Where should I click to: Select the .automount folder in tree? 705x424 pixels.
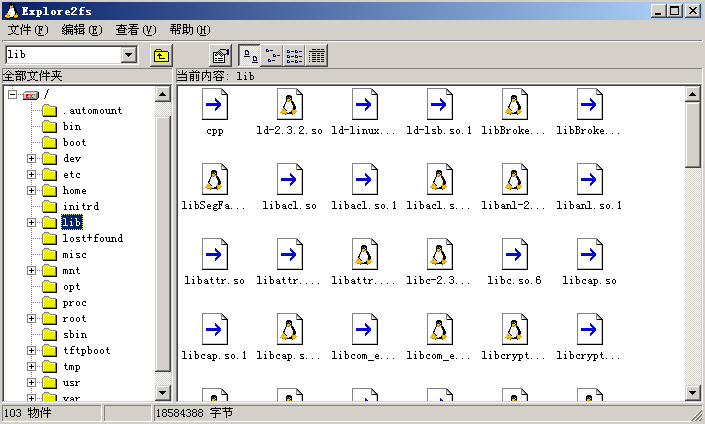point(92,111)
